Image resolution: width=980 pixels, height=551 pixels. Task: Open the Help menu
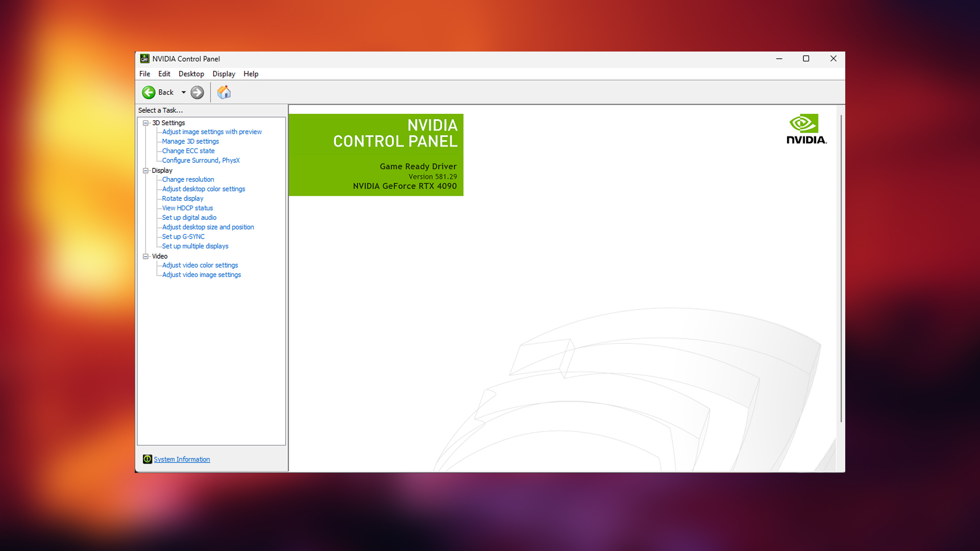click(251, 73)
